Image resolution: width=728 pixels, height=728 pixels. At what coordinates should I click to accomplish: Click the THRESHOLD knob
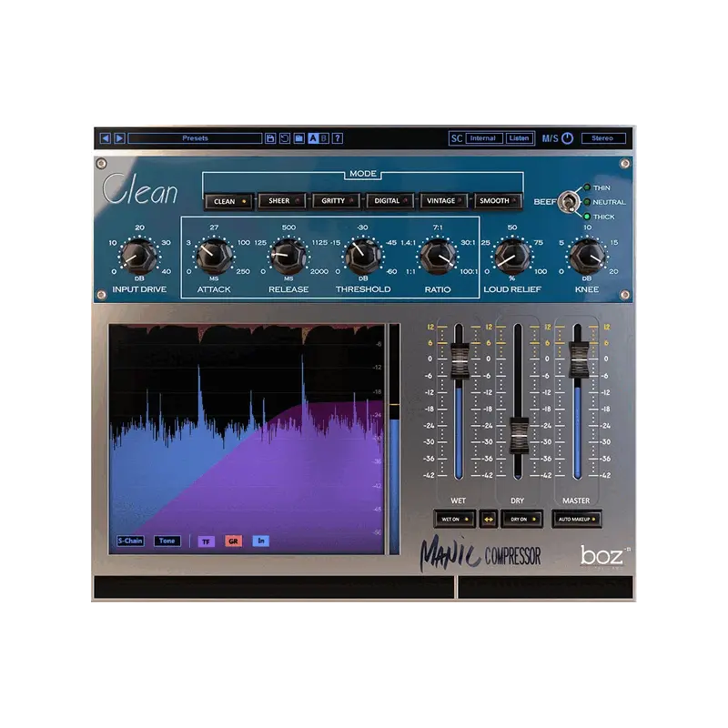363,257
